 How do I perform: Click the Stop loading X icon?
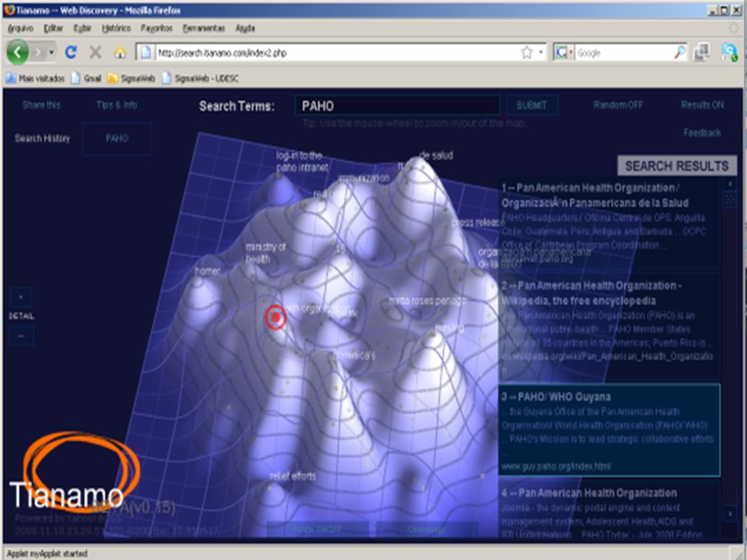[x=95, y=52]
